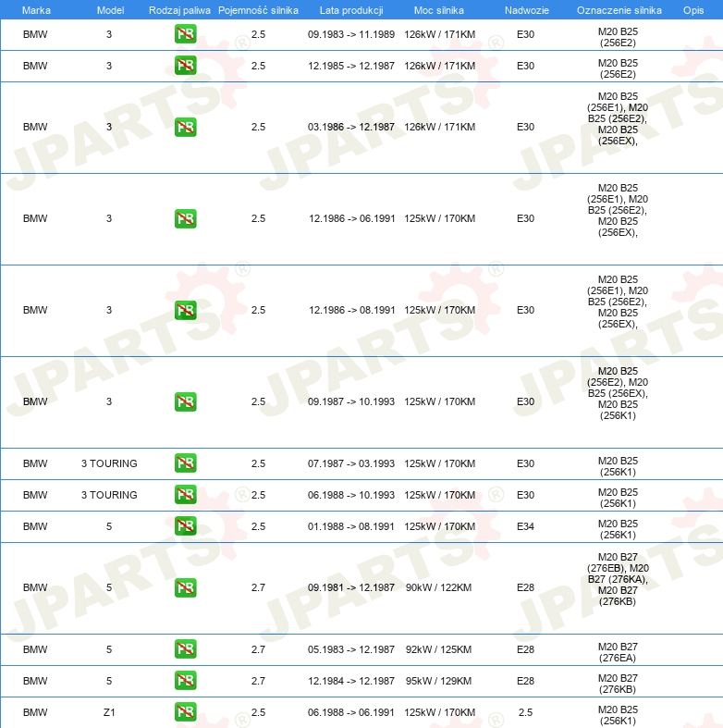
Task: Select date range 09.1987 -> 10.1993
Action: pos(351,401)
